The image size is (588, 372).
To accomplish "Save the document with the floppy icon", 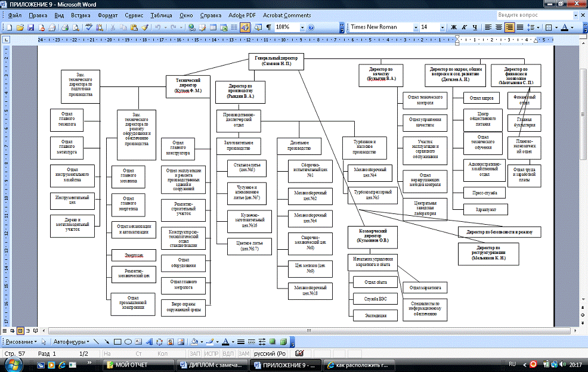I will (x=31, y=27).
